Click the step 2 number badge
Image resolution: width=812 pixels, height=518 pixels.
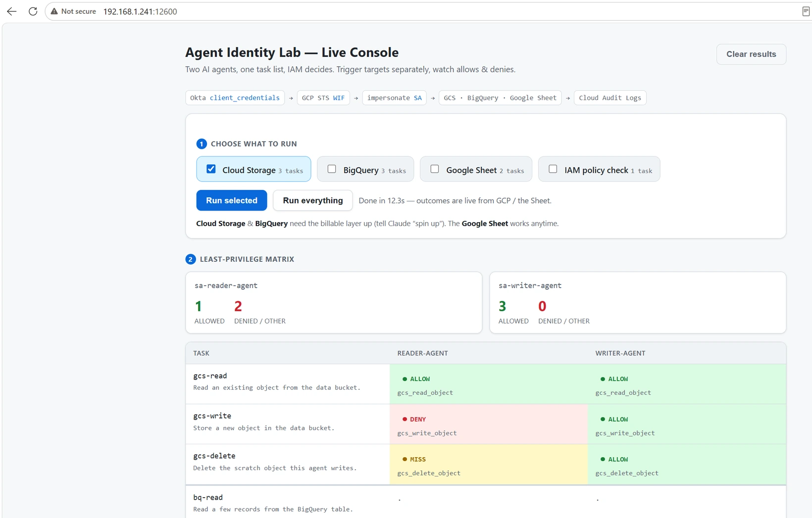[191, 259]
